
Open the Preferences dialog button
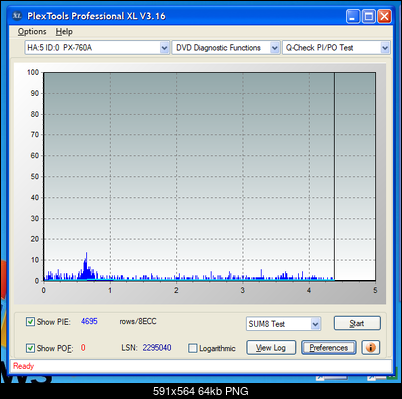click(329, 348)
